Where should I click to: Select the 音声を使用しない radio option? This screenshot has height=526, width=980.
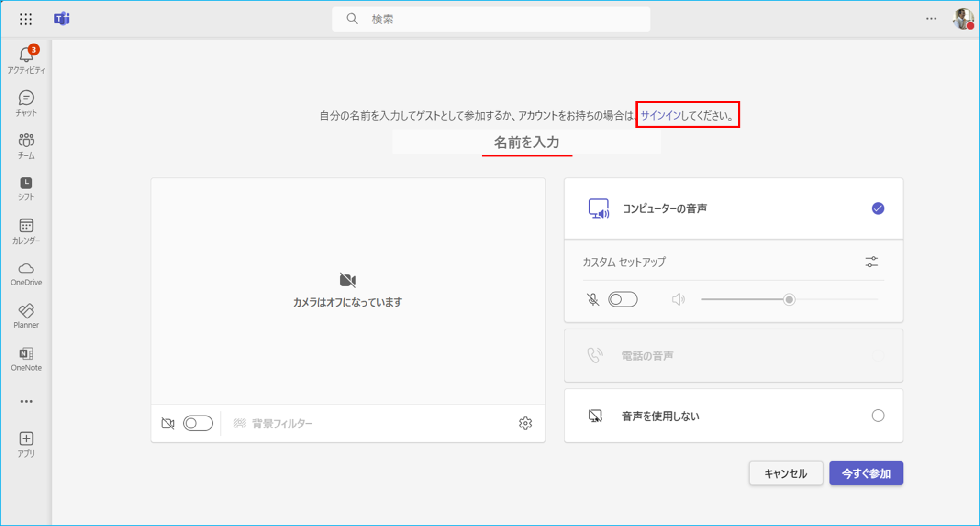click(x=878, y=416)
